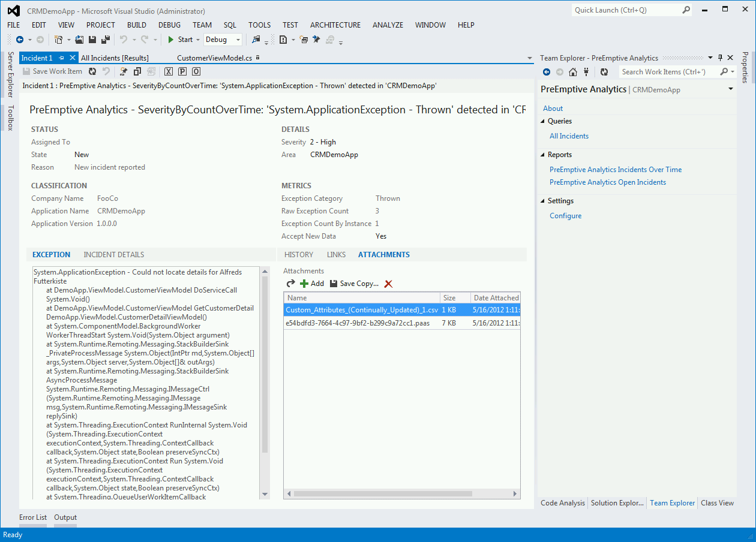The image size is (756, 542).
Task: Click the About link in Team Explorer
Action: 553,109
